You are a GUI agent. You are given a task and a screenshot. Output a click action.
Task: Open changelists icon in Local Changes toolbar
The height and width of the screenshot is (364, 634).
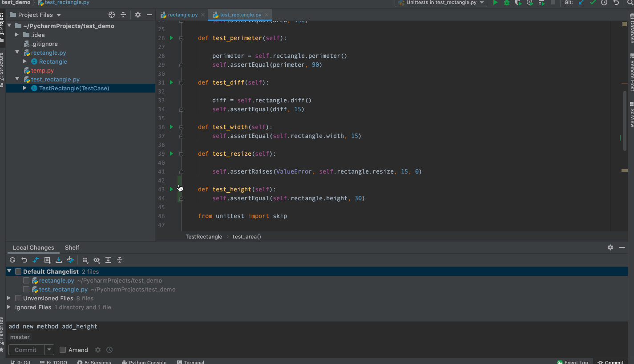point(47,260)
